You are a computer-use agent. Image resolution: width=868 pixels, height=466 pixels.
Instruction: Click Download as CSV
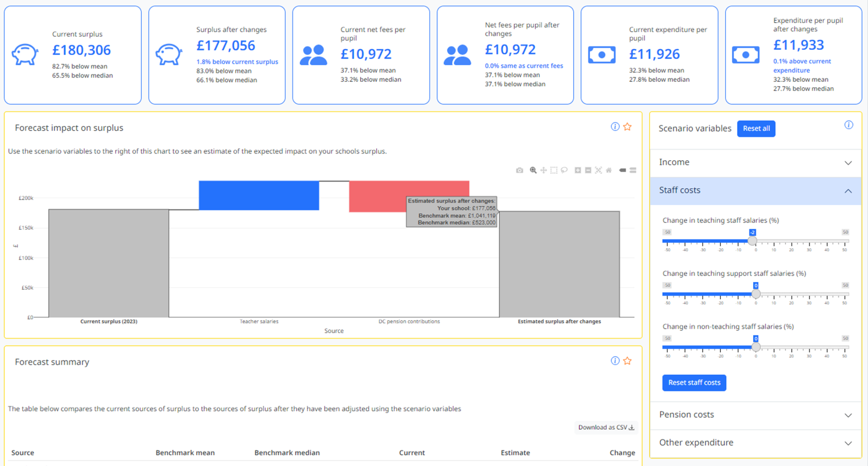606,427
